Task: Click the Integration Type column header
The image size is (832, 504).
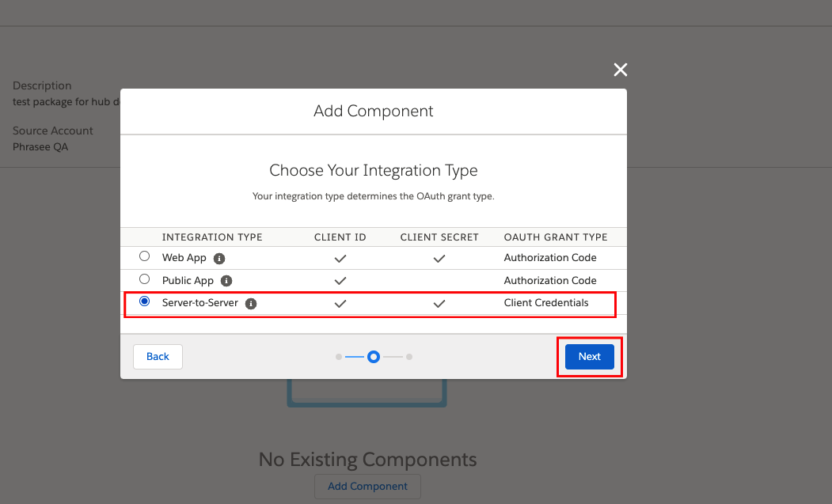Action: [212, 237]
